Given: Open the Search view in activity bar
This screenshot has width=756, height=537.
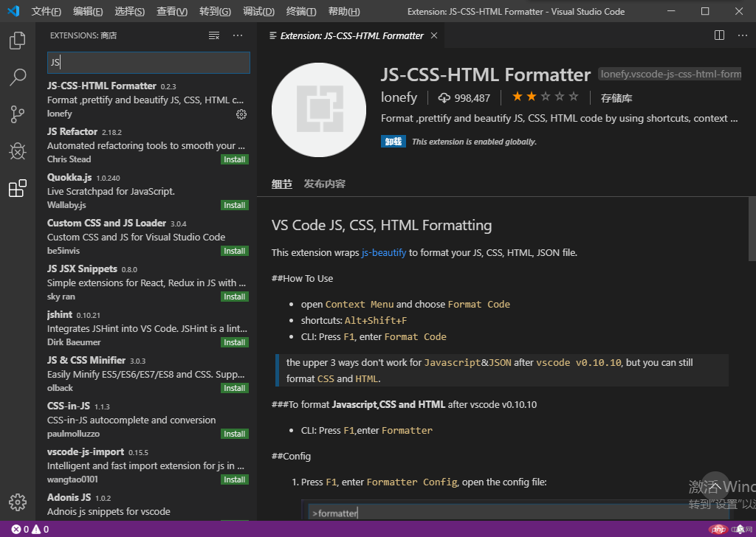Looking at the screenshot, I should click(x=18, y=77).
